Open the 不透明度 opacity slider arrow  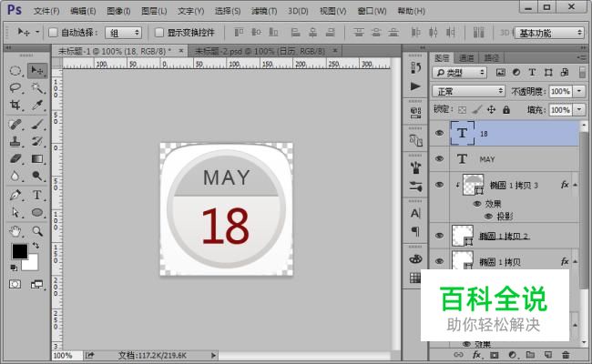[579, 91]
